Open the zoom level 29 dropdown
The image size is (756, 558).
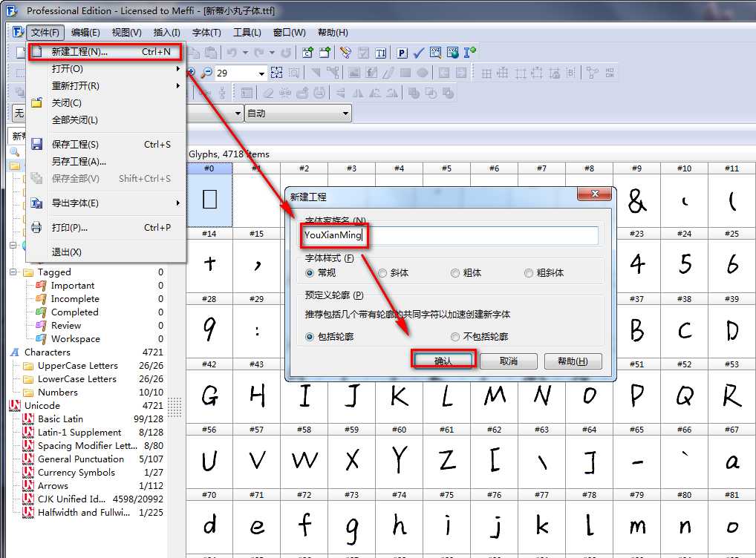pyautogui.click(x=261, y=73)
